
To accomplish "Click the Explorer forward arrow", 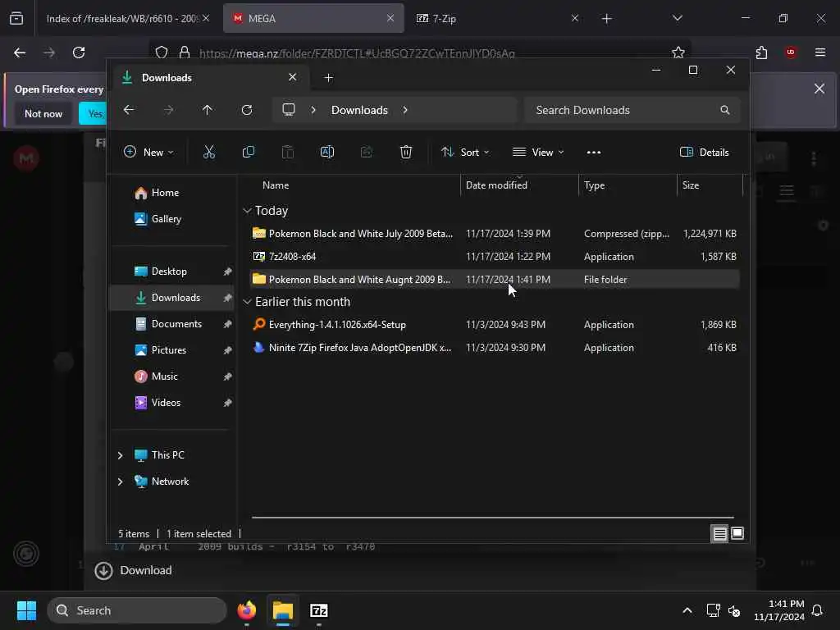I will click(x=168, y=110).
